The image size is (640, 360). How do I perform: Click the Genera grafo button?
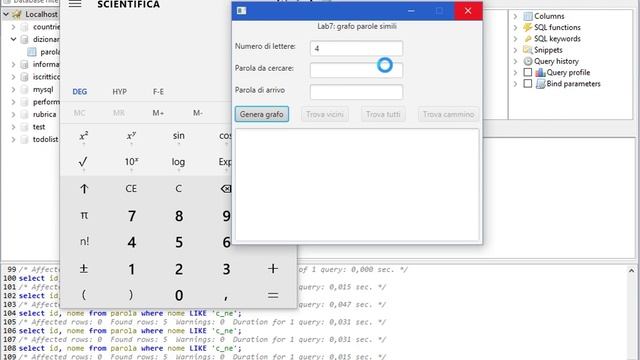(262, 114)
